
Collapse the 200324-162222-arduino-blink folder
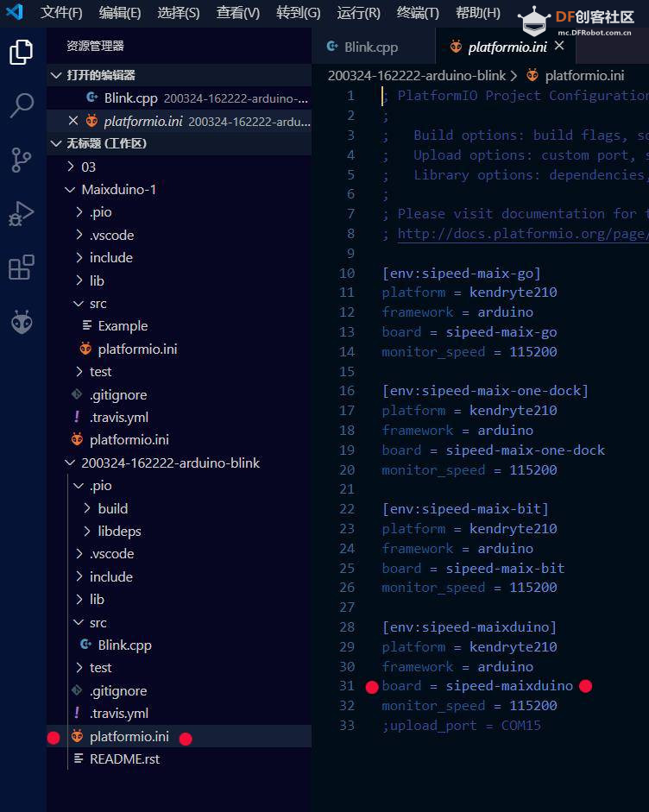[180, 463]
